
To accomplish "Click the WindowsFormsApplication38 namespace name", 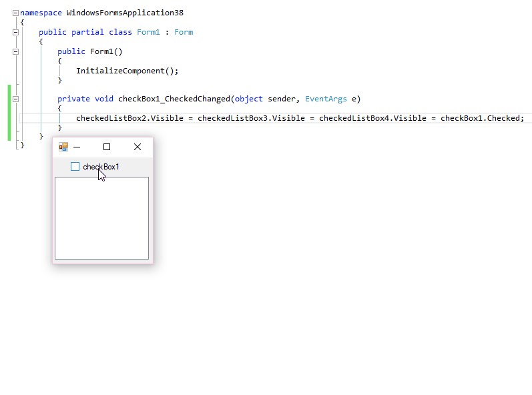I will (125, 13).
